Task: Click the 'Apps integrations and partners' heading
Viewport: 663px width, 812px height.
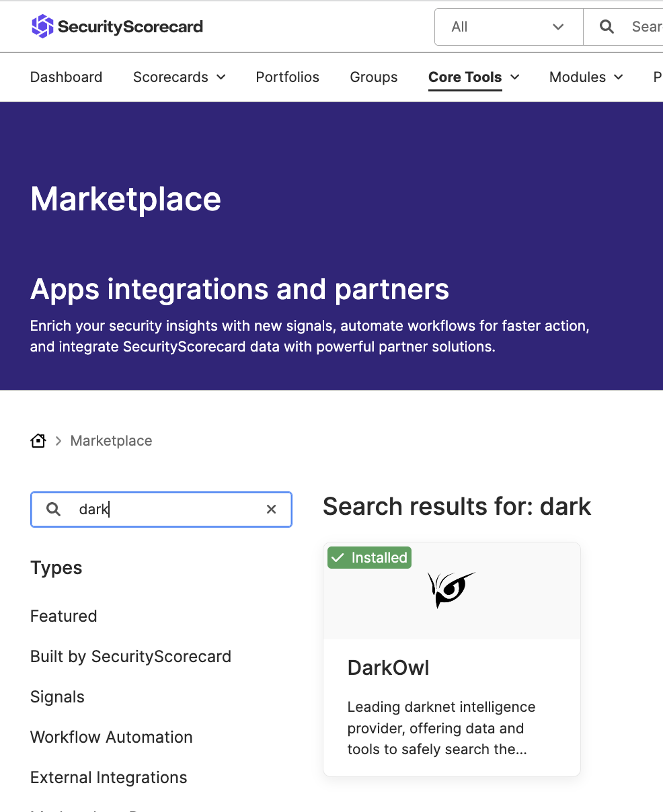Action: click(240, 290)
